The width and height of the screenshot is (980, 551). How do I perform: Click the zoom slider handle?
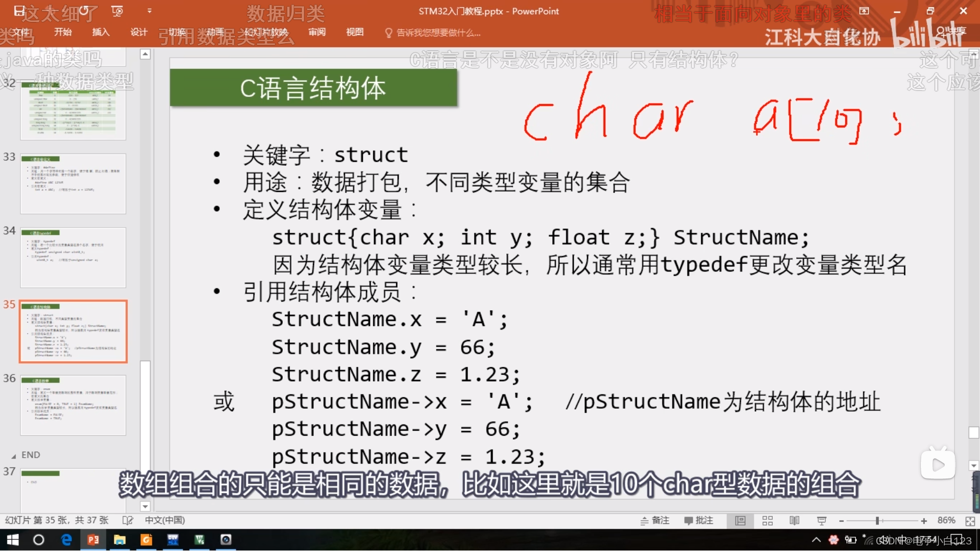(877, 520)
